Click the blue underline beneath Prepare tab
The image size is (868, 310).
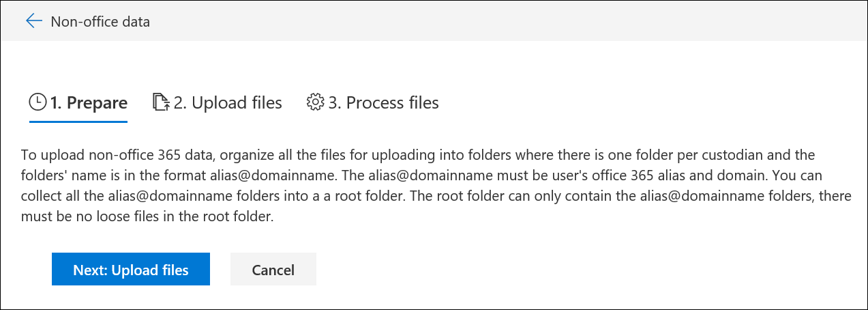[78, 122]
